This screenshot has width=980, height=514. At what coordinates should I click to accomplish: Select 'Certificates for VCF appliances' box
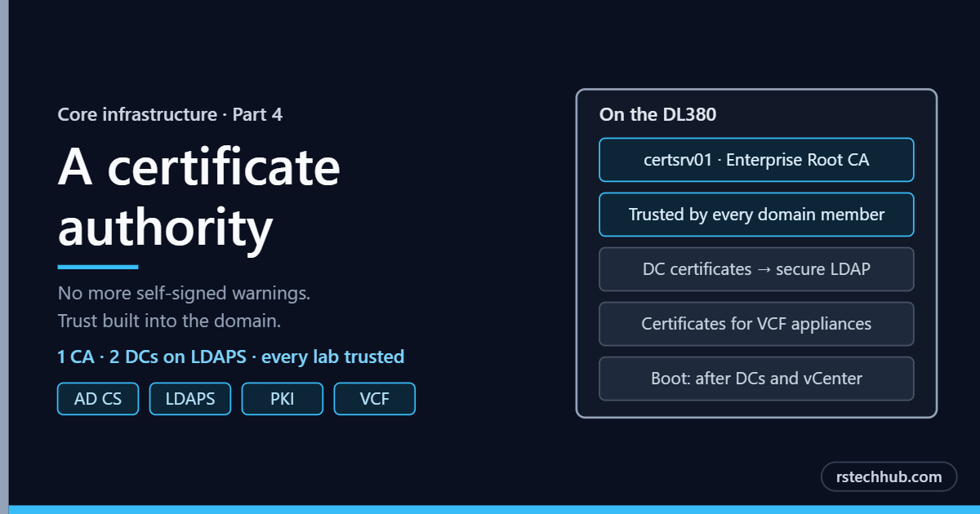pos(756,324)
